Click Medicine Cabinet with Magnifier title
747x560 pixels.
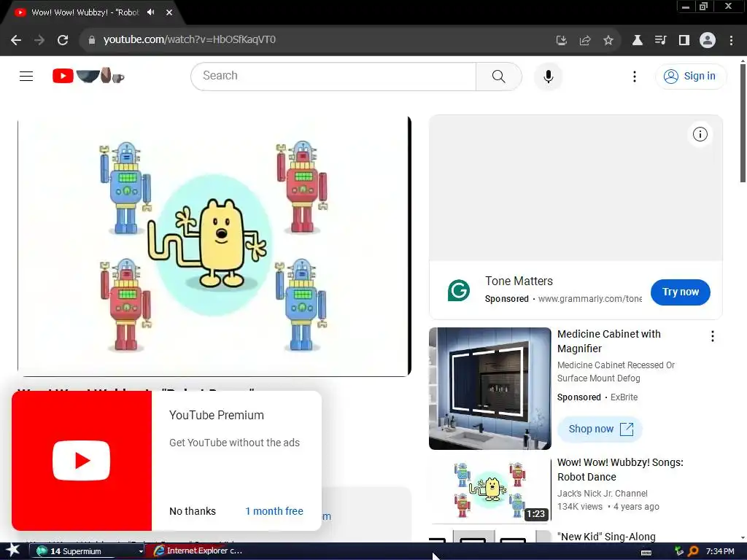(x=609, y=341)
